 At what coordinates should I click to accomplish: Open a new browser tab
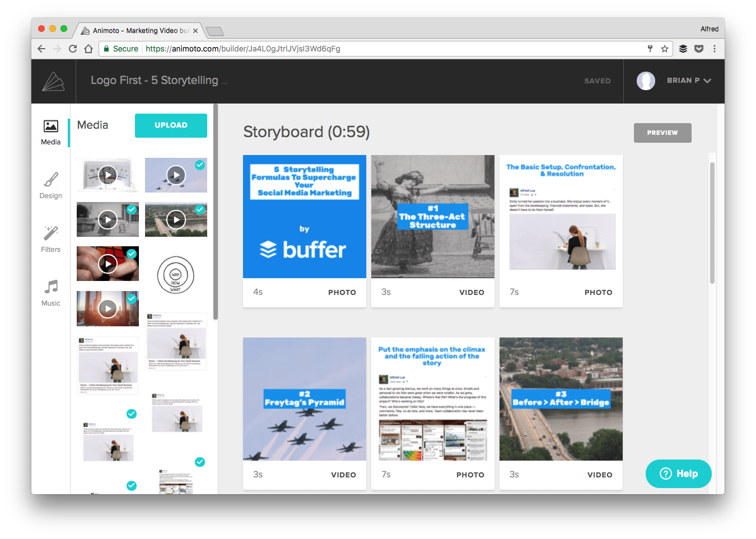[x=214, y=31]
